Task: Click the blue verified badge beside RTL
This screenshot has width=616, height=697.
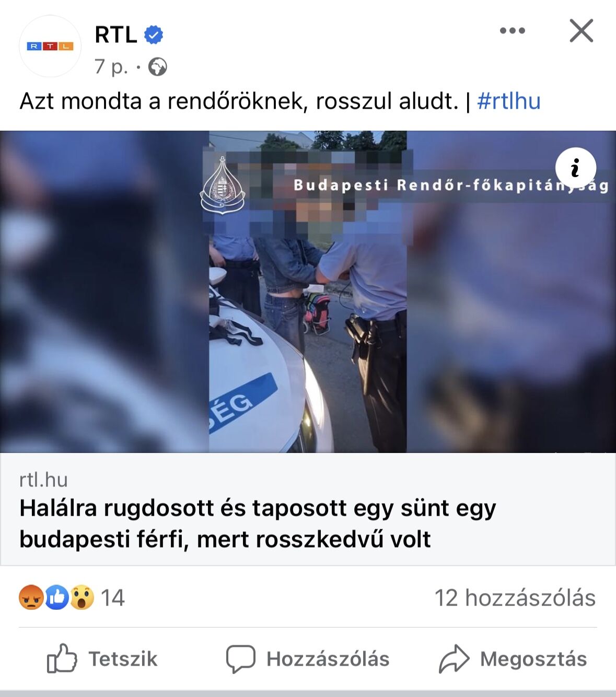Action: (154, 35)
